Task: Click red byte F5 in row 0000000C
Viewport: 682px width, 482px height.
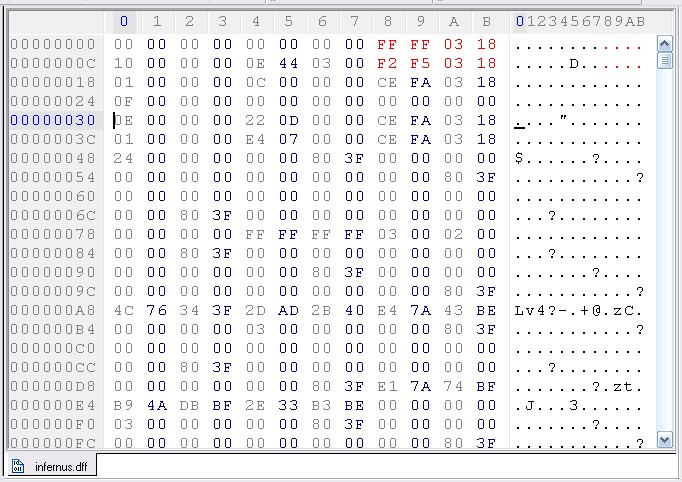Action: tap(421, 63)
